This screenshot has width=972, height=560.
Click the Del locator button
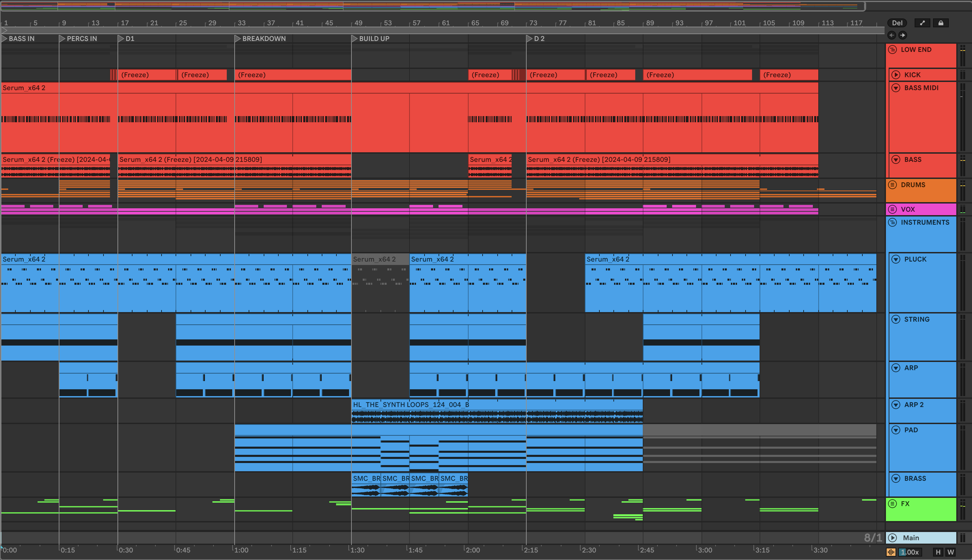tap(897, 23)
